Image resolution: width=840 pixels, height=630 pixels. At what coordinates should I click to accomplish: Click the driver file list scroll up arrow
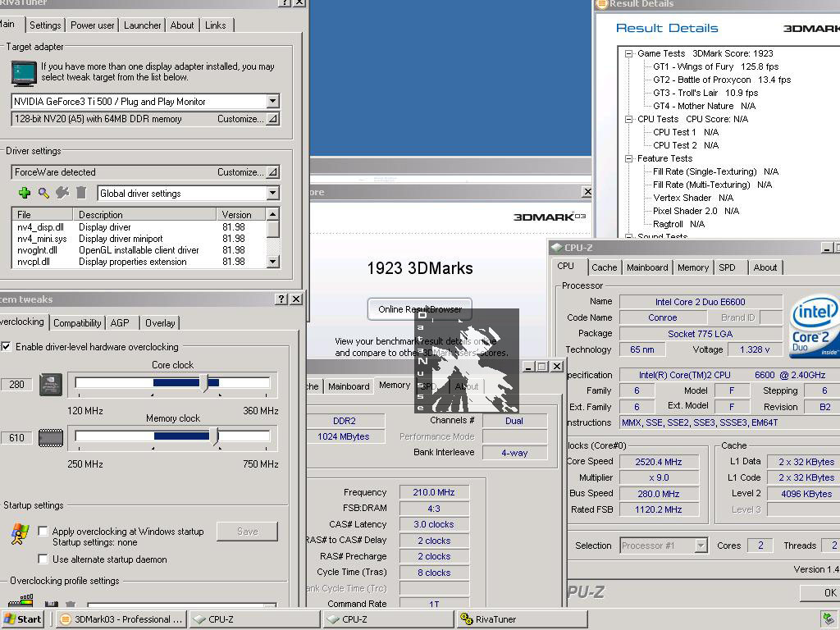click(272, 214)
